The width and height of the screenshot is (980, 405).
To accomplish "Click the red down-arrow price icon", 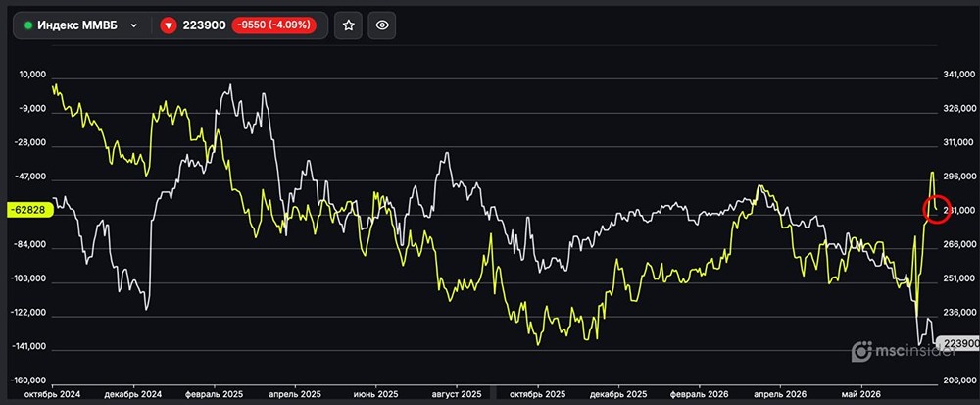I will pyautogui.click(x=169, y=25).
